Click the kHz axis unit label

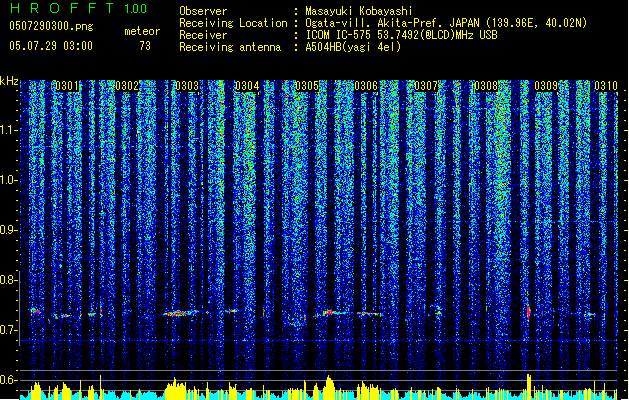pyautogui.click(x=9, y=81)
